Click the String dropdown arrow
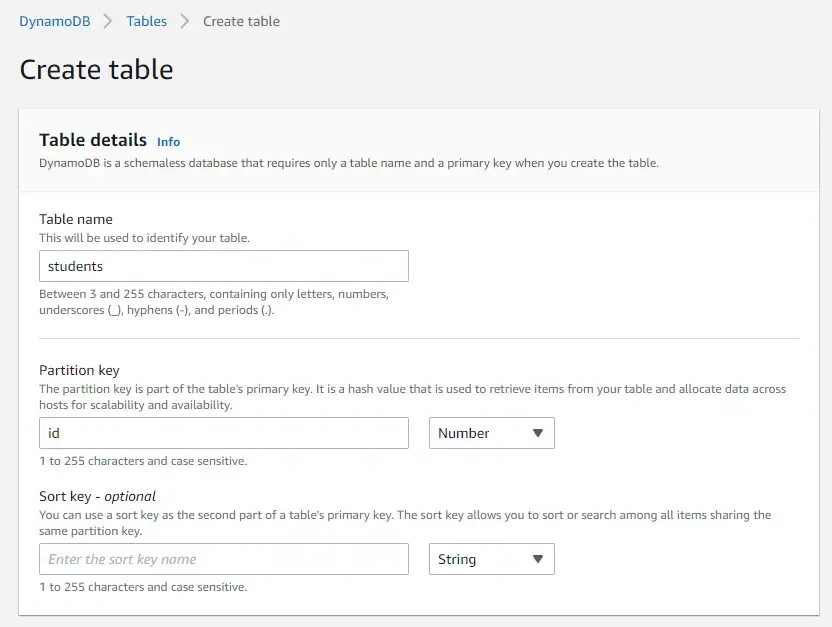Viewport: 832px width, 627px height. tap(537, 559)
